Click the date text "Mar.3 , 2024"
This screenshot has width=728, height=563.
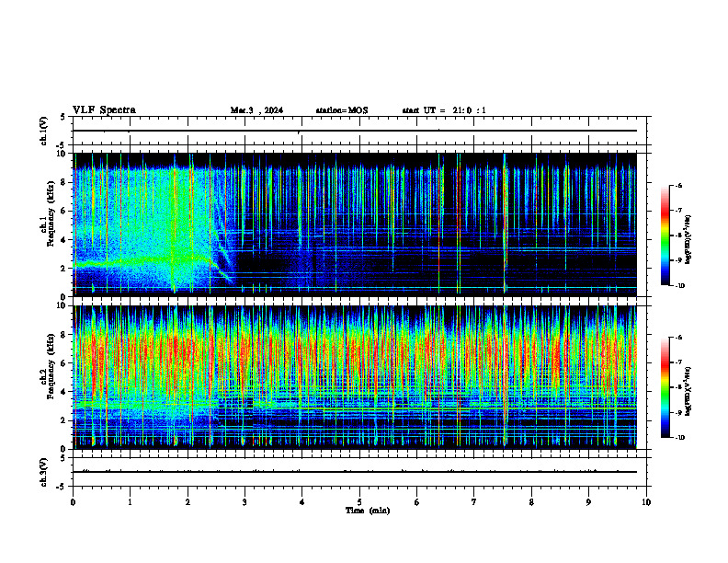tap(256, 110)
